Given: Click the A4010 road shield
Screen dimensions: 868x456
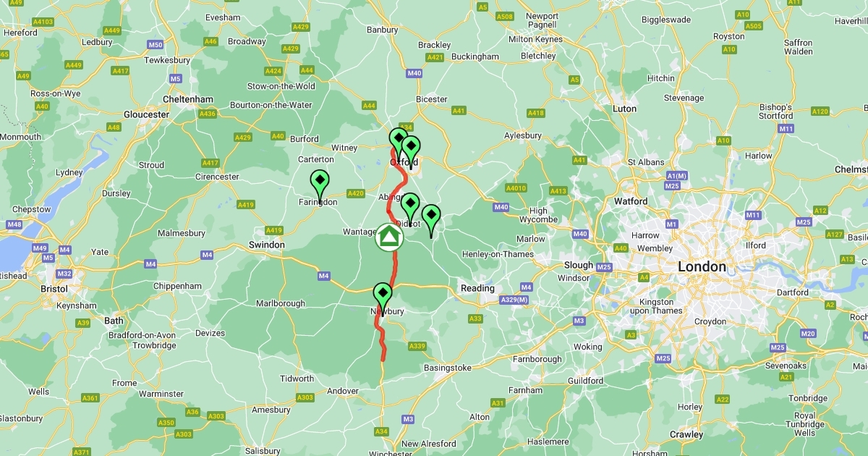Looking at the screenshot, I should [516, 188].
